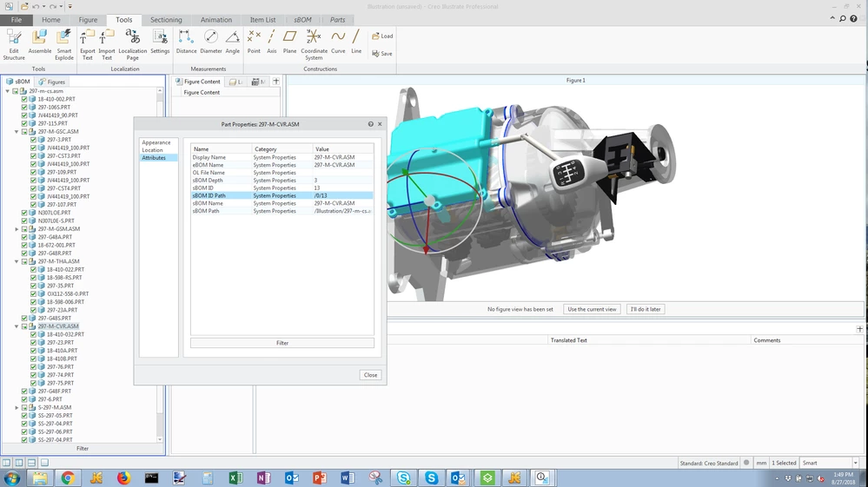
Task: Select the Angle measurement tool
Action: point(233,42)
